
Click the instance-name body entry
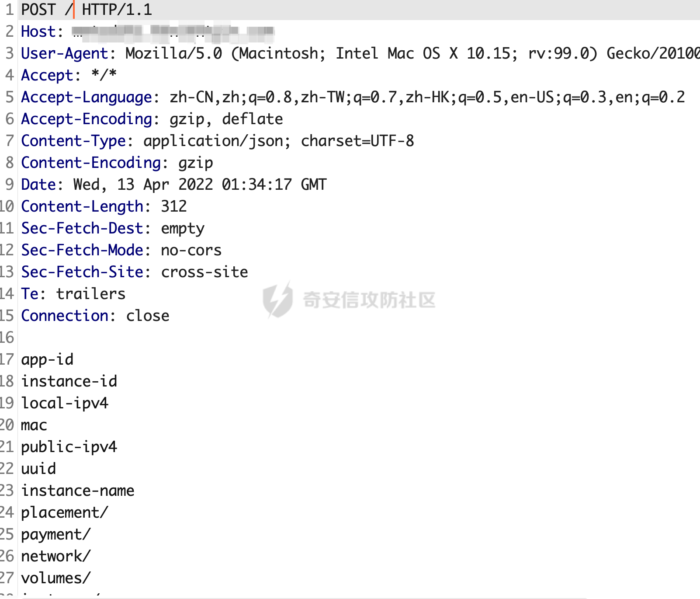78,491
